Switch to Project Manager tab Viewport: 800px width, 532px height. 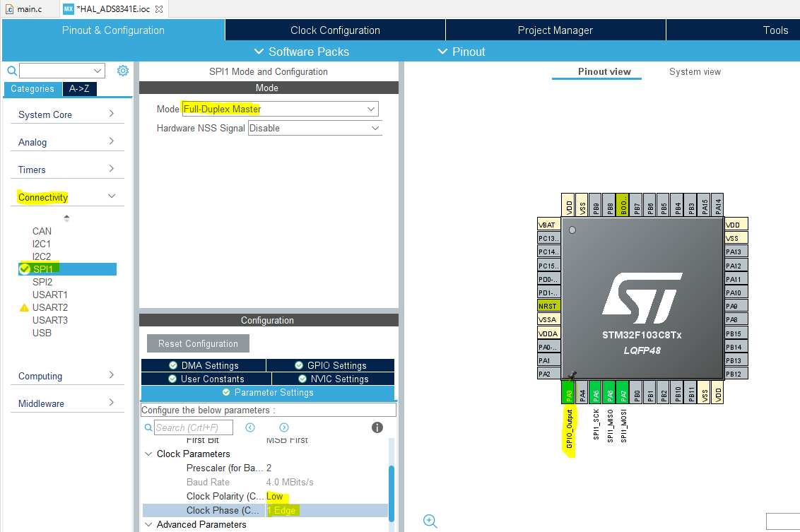[x=555, y=30]
